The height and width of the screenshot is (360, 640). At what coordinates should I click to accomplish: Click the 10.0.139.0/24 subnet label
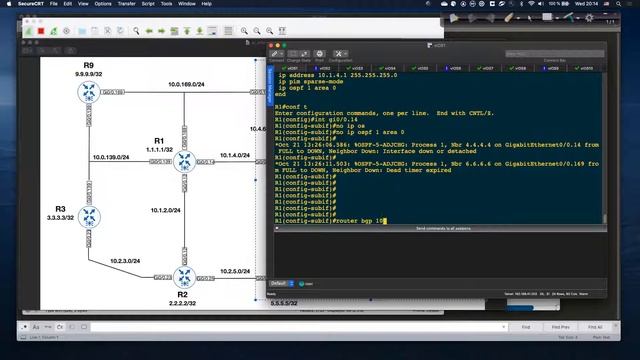[111, 157]
